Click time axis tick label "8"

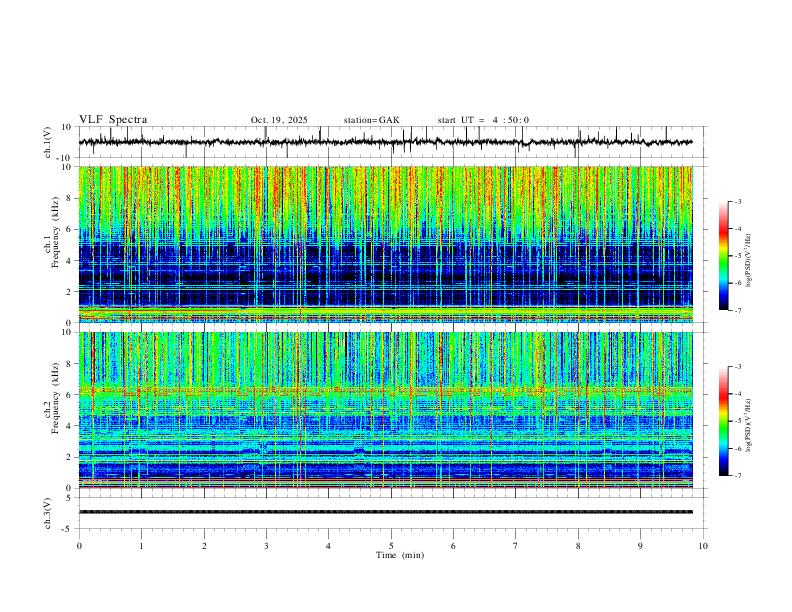578,546
